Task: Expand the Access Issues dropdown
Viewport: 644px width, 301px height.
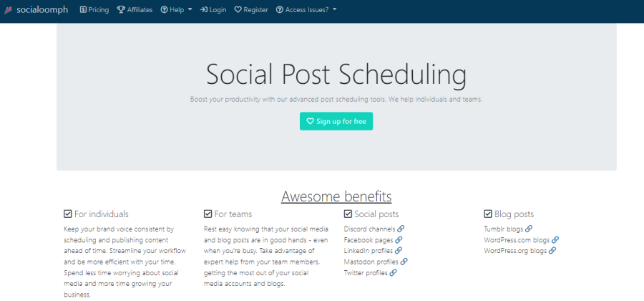Action: (x=306, y=10)
